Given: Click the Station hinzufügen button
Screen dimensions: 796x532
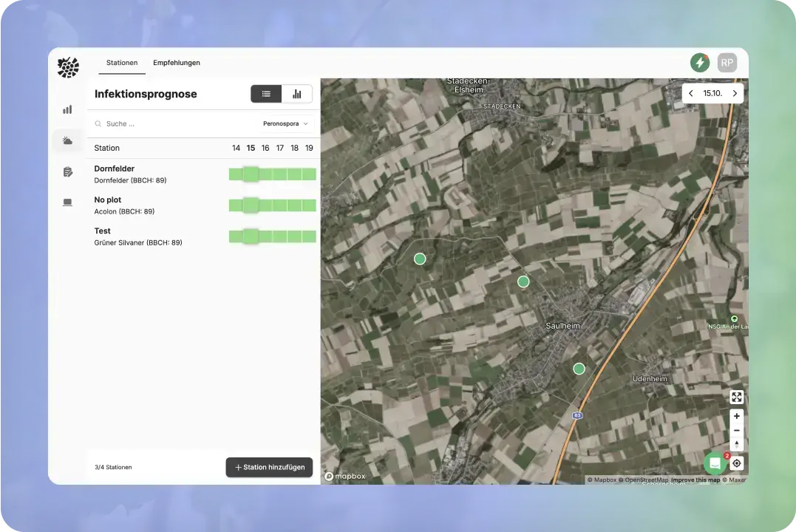Looking at the screenshot, I should click(x=269, y=467).
